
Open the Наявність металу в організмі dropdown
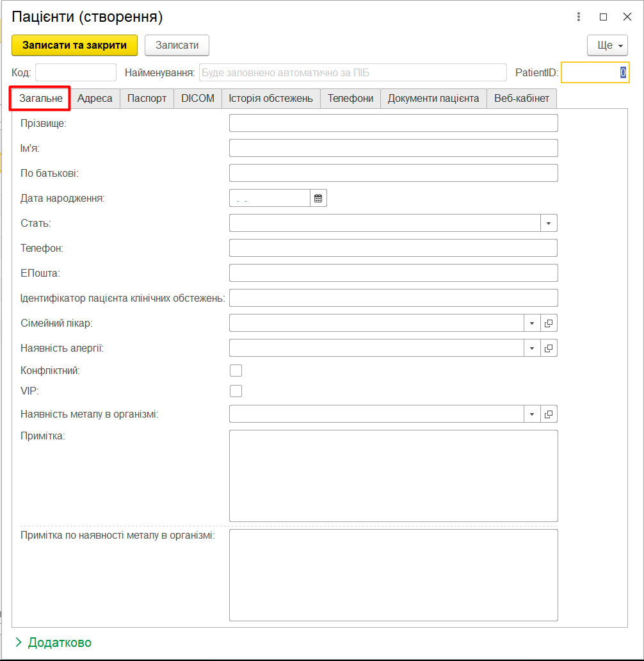click(x=532, y=414)
